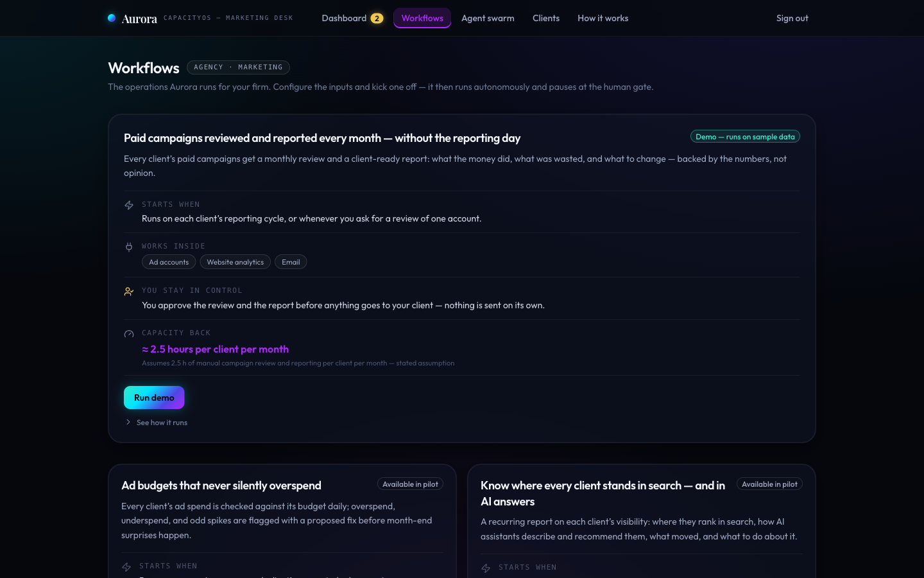The height and width of the screenshot is (578, 924).
Task: Click 'Runs on each client's reporting cycle' sentence
Action: (x=311, y=218)
